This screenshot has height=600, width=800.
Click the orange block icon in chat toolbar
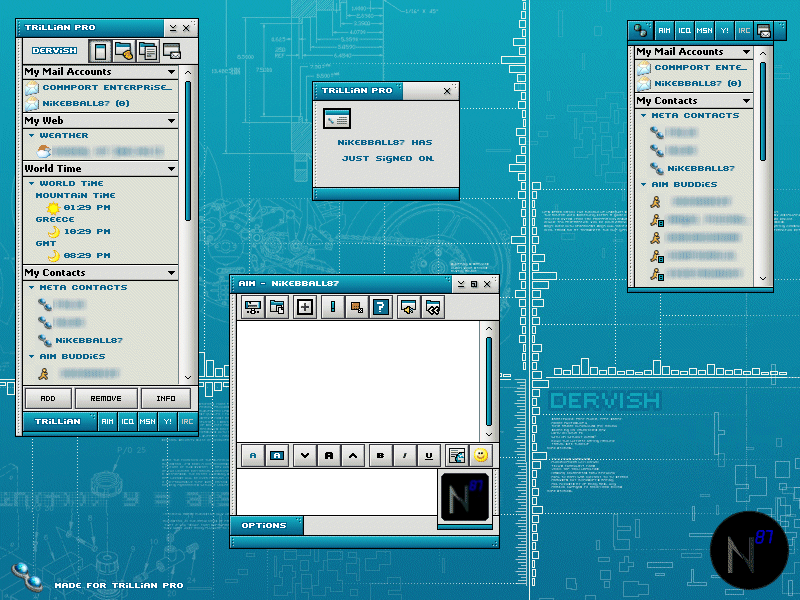coord(357,307)
